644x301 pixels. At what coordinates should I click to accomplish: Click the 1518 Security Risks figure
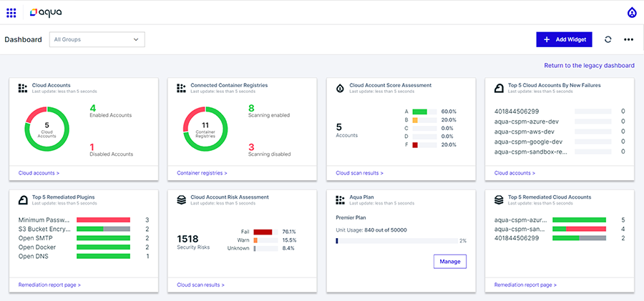[187, 239]
